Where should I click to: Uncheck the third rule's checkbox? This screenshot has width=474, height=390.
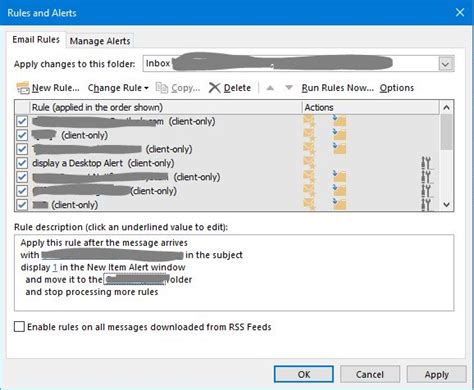point(22,149)
